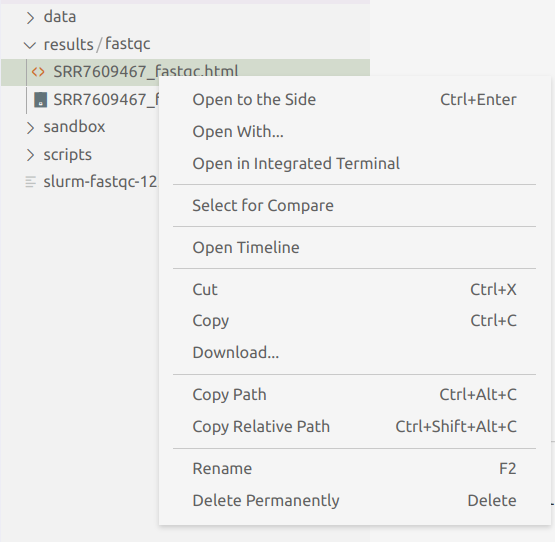Open the slurm-fastqc log file
This screenshot has width=555, height=542.
(x=100, y=182)
